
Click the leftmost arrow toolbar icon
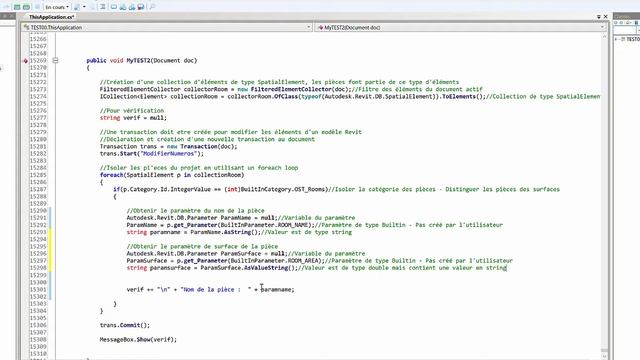[6, 7]
